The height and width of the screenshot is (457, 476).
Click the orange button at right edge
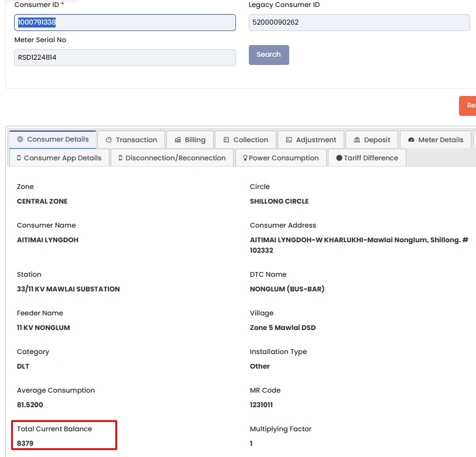tap(468, 106)
